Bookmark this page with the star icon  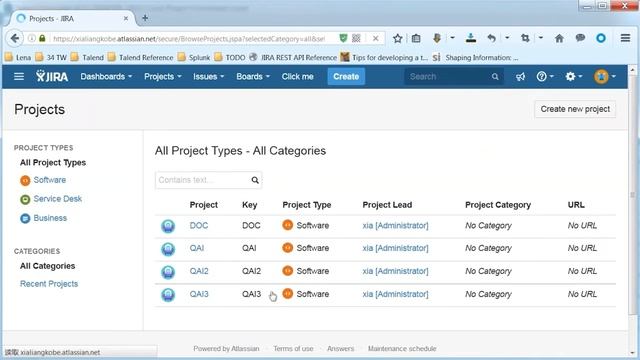click(x=398, y=38)
